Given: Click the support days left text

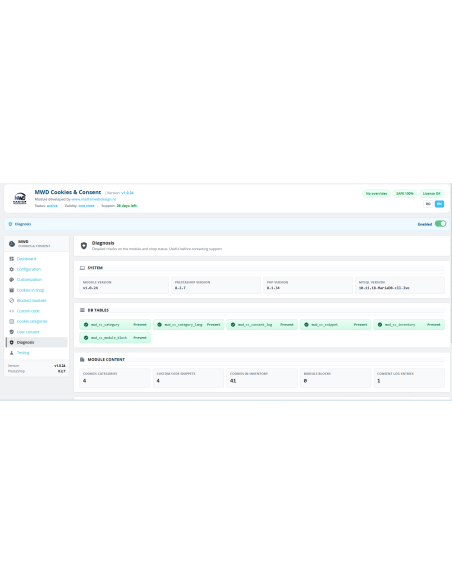Looking at the screenshot, I should point(127,206).
